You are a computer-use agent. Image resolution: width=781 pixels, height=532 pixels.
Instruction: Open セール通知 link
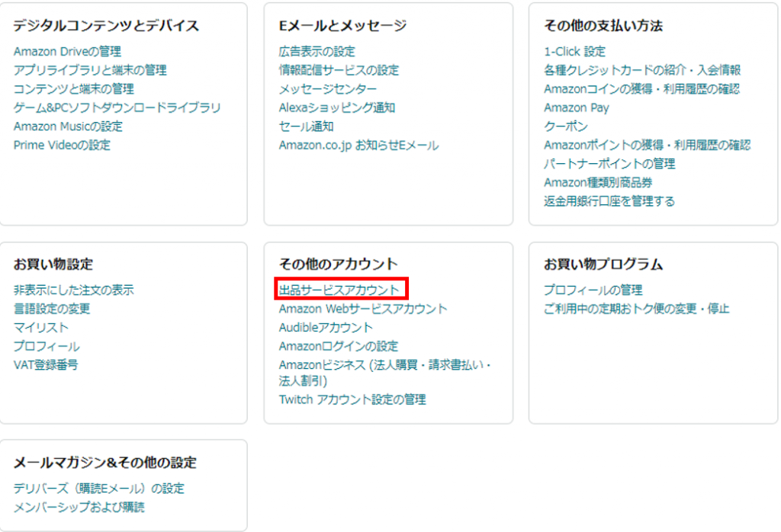click(307, 127)
